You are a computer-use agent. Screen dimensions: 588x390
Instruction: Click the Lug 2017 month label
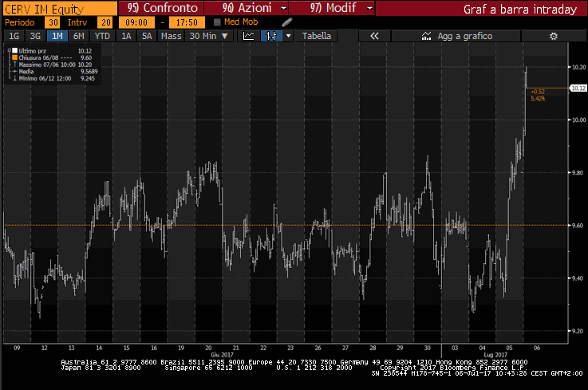coord(495,355)
